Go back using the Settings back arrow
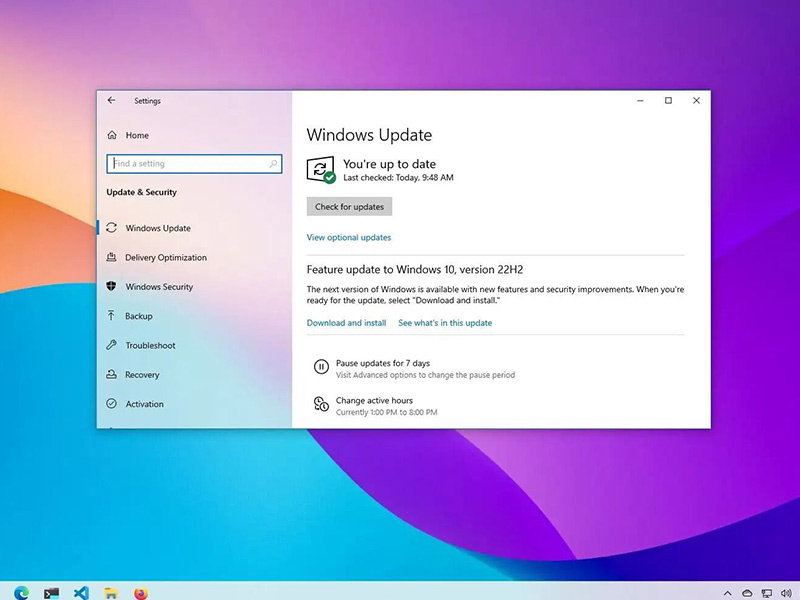 pyautogui.click(x=111, y=101)
